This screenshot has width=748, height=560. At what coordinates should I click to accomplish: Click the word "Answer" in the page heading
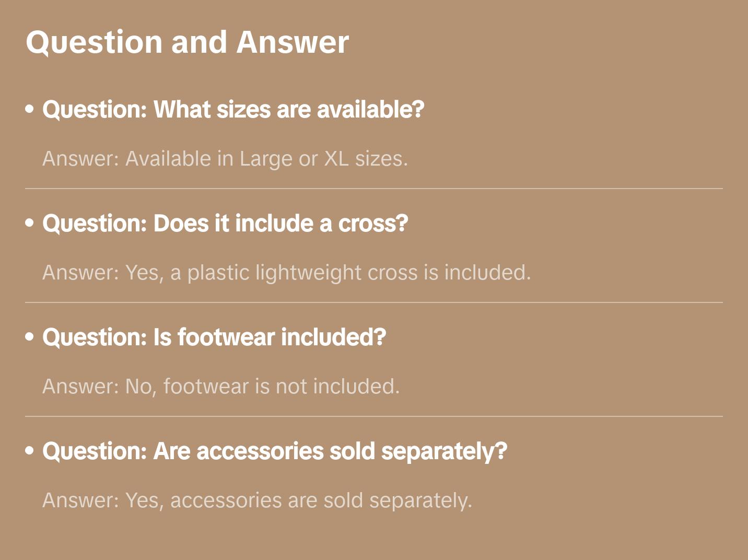point(293,42)
